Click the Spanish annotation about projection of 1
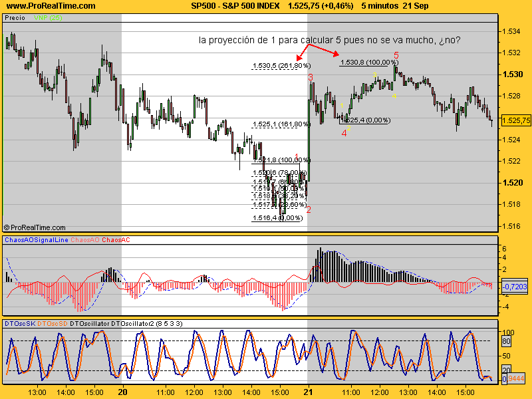 [x=329, y=40]
